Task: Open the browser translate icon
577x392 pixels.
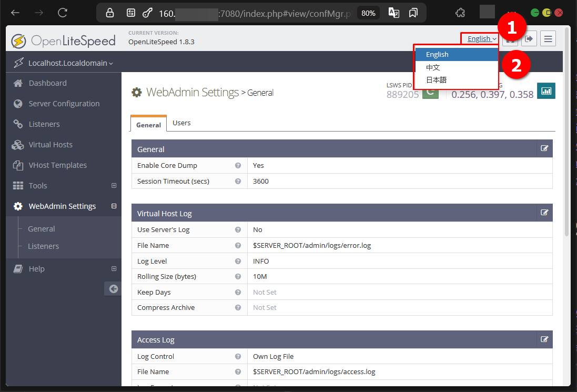Action: click(x=394, y=13)
